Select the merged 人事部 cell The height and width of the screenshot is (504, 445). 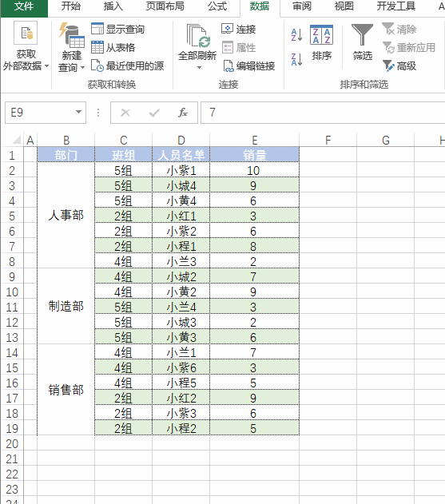(x=66, y=216)
